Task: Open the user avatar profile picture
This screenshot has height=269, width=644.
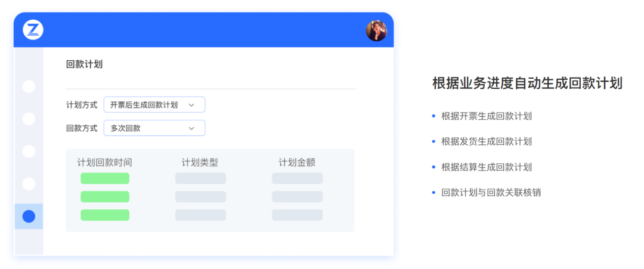Action: [376, 31]
